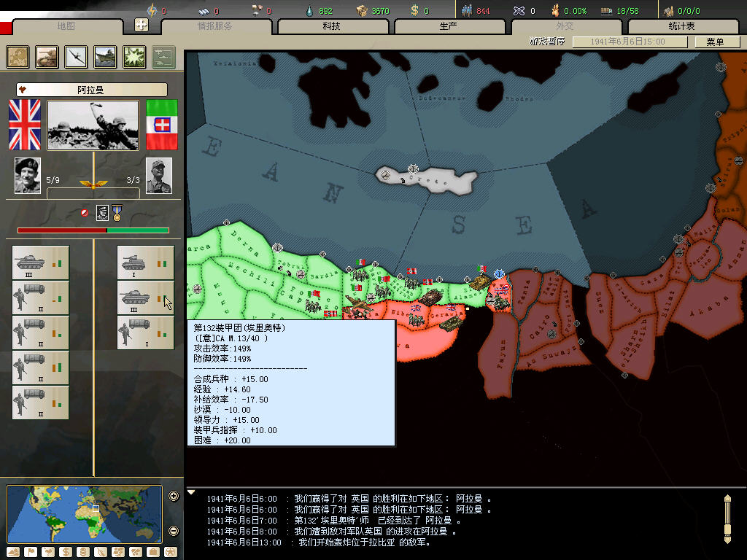Open active battles explosion icon
747x560 pixels.
click(x=134, y=57)
